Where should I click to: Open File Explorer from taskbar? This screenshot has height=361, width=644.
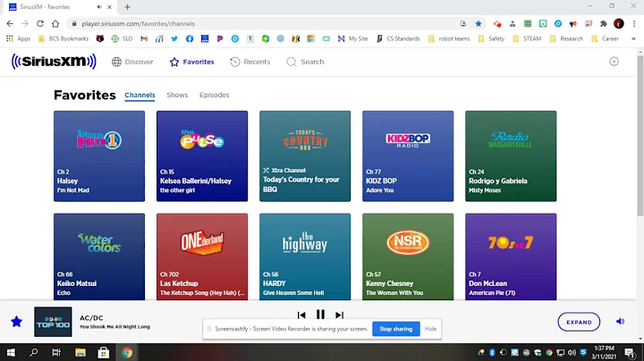coord(80,352)
